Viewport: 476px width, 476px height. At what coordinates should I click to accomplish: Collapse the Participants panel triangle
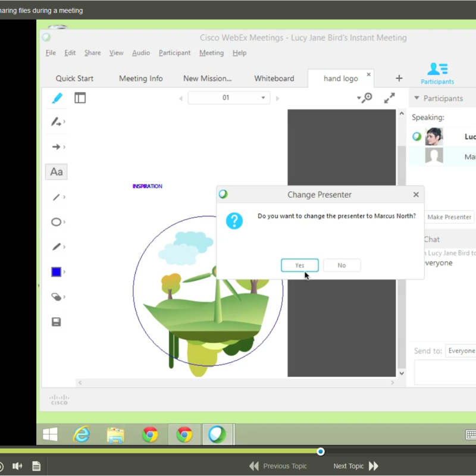(416, 98)
